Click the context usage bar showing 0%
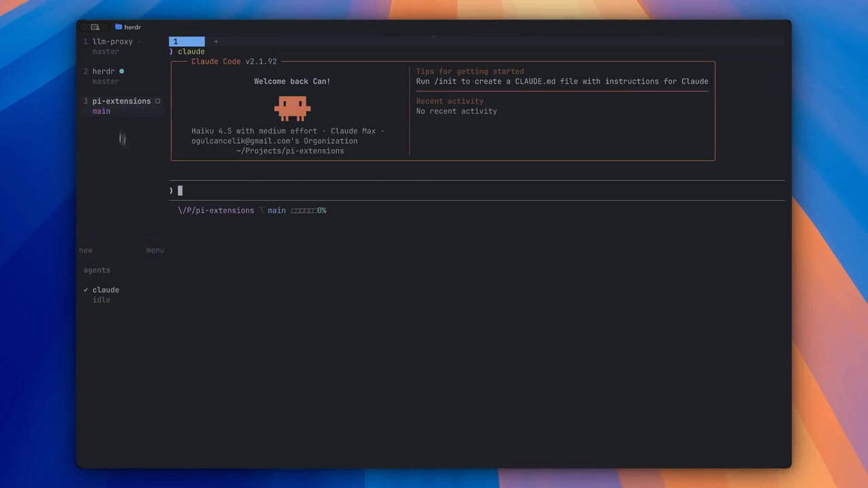868x488 pixels. point(309,211)
